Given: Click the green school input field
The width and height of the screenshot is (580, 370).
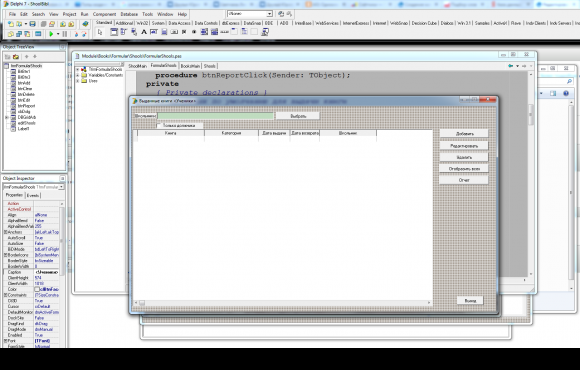Looking at the screenshot, I should click(x=216, y=116).
